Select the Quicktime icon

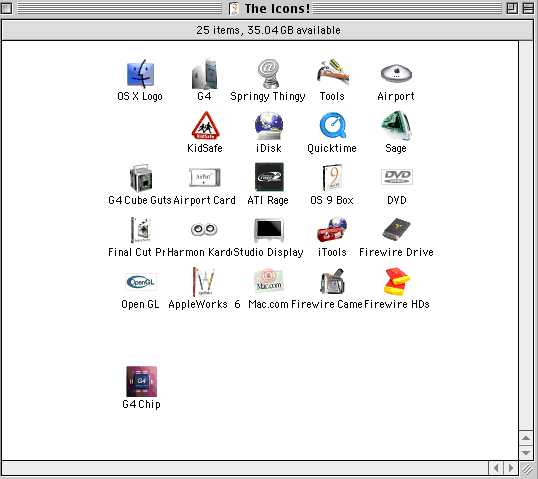[333, 126]
